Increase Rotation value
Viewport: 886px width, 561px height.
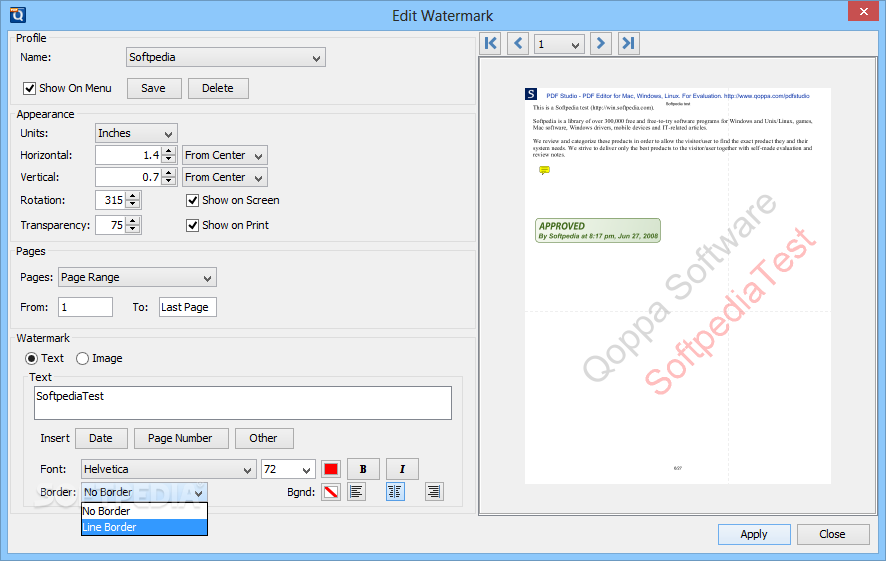pyautogui.click(x=133, y=196)
